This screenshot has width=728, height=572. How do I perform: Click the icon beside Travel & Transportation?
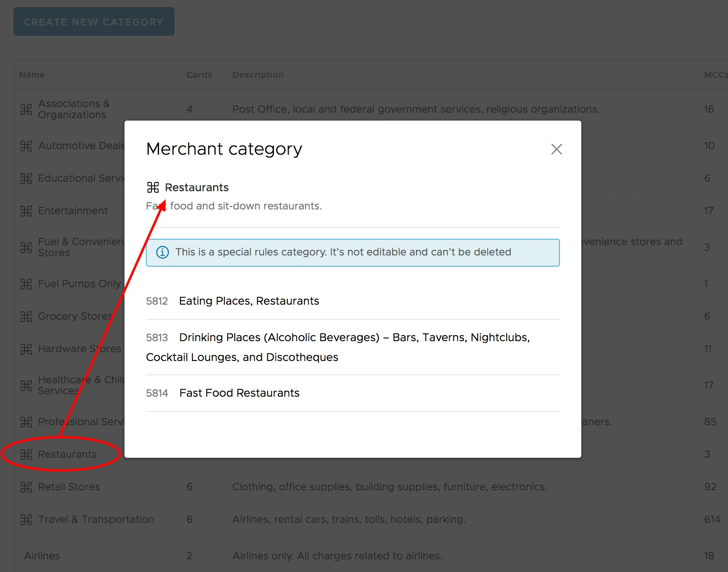(x=26, y=519)
